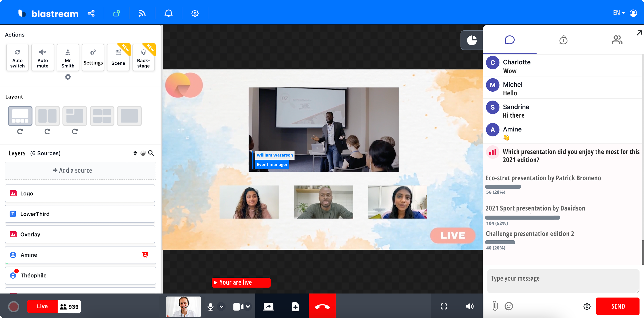
Task: Open the broadcast/RSS icon in top bar
Action: (142, 13)
